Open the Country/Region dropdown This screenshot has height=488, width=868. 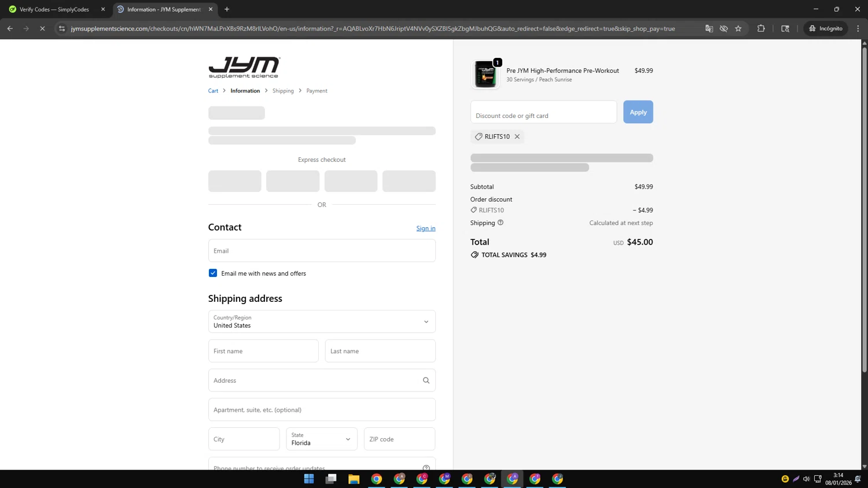322,321
